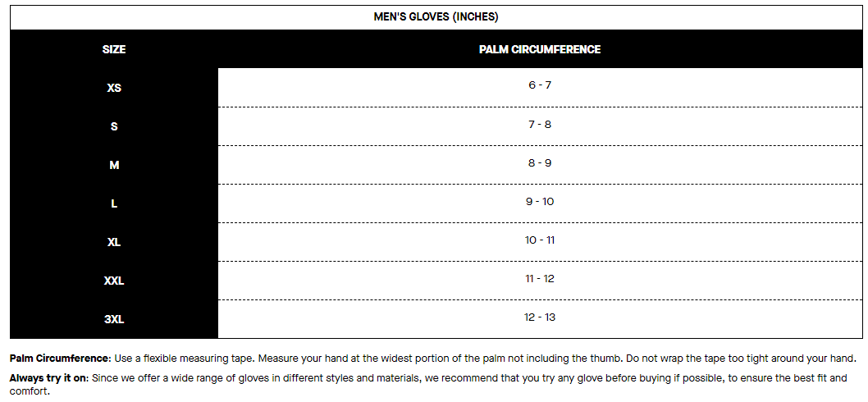This screenshot has height=402, width=868.
Task: Click the SIZE column header
Action: pyautogui.click(x=114, y=49)
